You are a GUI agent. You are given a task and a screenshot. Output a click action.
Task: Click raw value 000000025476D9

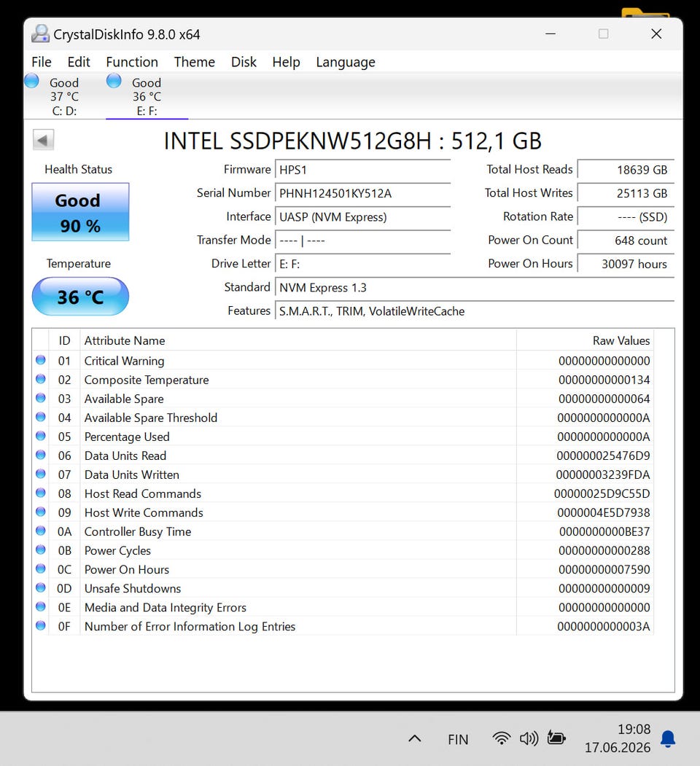point(603,456)
